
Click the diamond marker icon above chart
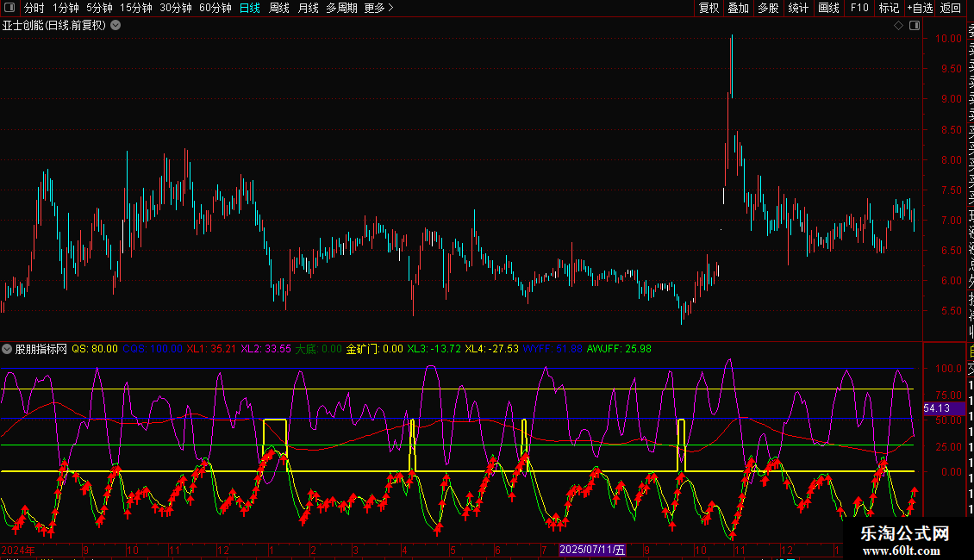pyautogui.click(x=898, y=26)
